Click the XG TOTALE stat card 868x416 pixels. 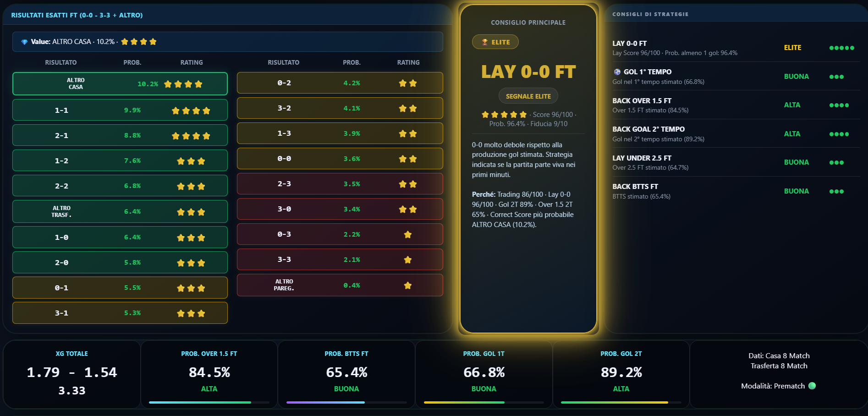tap(71, 374)
